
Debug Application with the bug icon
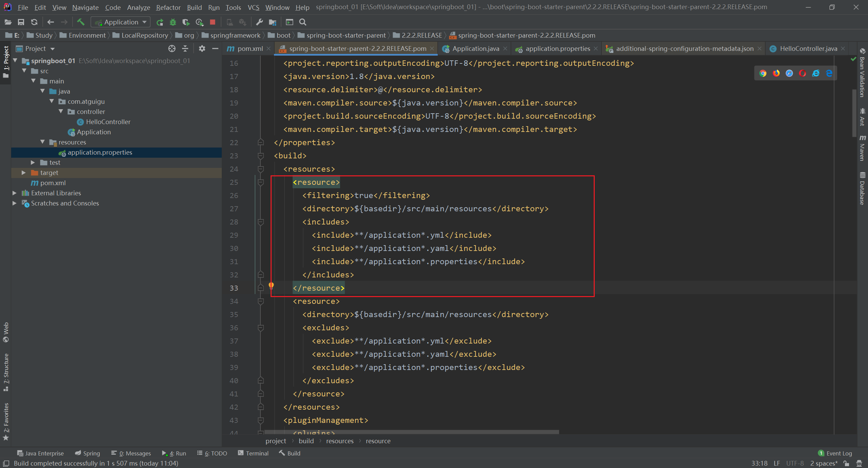[173, 22]
